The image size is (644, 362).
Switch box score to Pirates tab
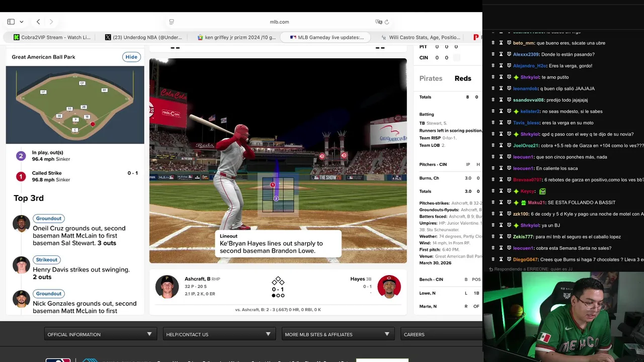click(431, 78)
